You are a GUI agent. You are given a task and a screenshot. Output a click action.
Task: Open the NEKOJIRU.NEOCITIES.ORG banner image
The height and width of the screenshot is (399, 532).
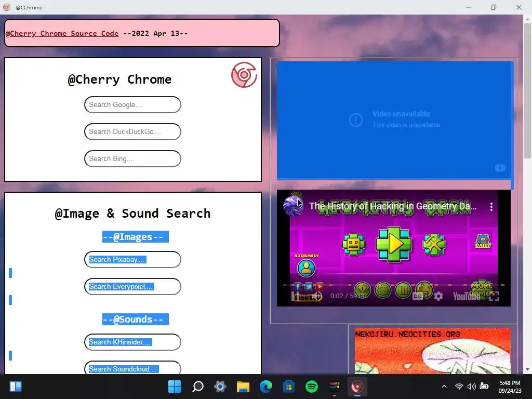pyautogui.click(x=432, y=351)
